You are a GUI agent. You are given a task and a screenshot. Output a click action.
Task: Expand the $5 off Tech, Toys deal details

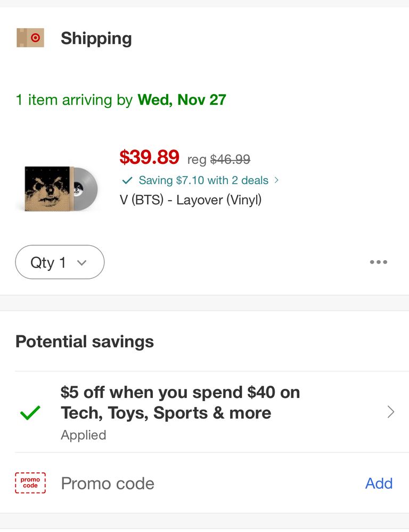179,403
